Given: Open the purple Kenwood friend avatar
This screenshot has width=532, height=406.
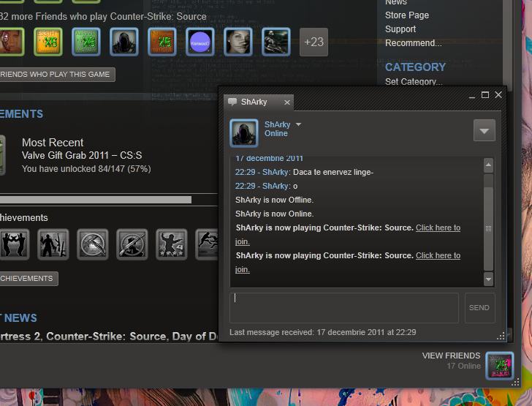Looking at the screenshot, I should click(x=200, y=42).
